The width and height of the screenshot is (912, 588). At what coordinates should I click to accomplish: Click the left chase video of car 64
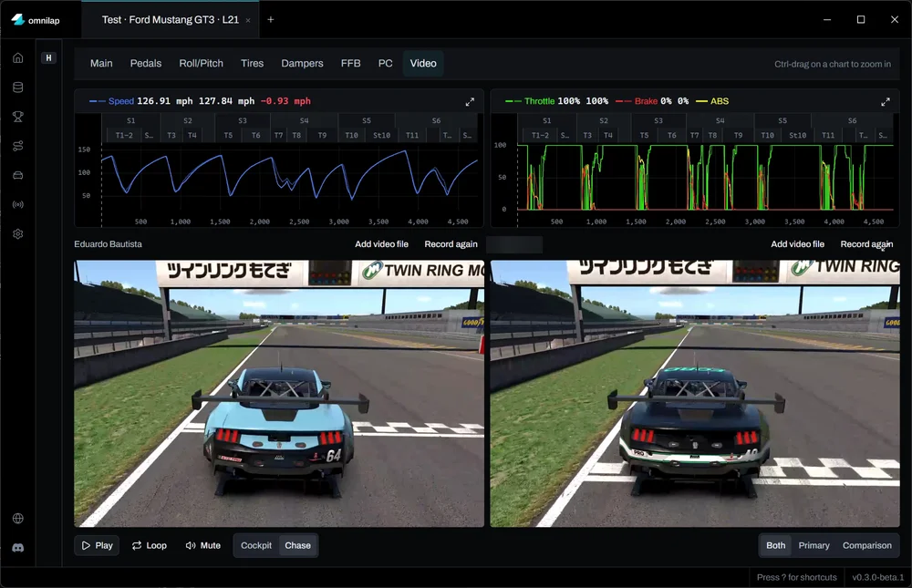(279, 394)
